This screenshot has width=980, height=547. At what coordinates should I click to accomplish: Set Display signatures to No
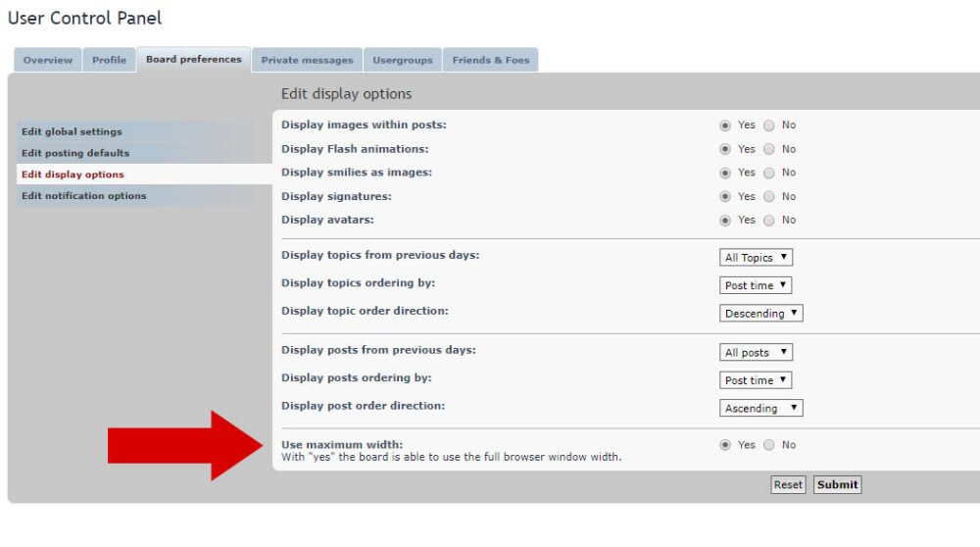point(769,197)
